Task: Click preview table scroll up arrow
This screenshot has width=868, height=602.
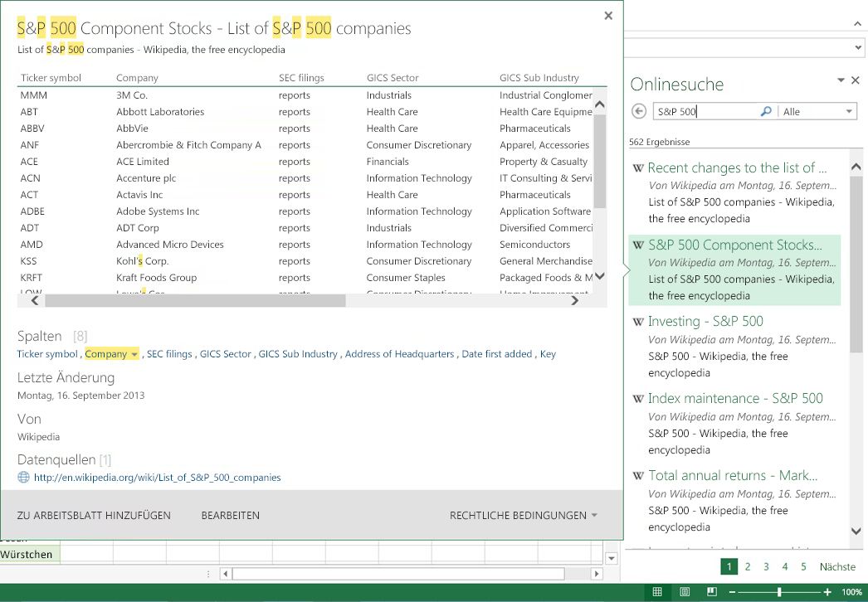Action: (599, 104)
